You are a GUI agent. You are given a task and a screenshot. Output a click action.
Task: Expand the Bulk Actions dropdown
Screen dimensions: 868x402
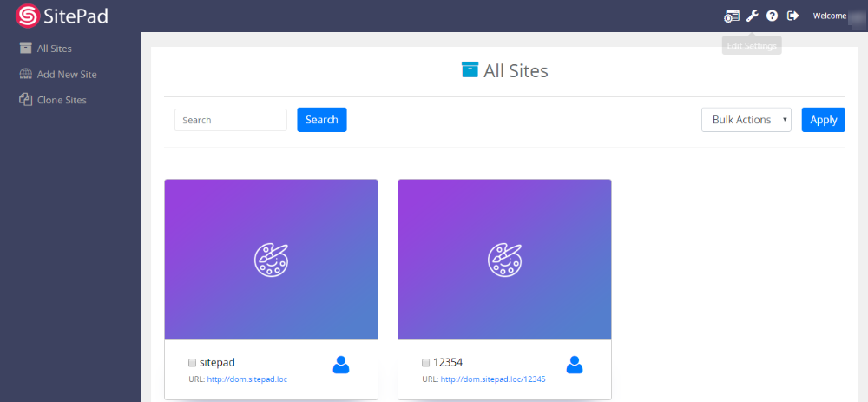coord(746,120)
